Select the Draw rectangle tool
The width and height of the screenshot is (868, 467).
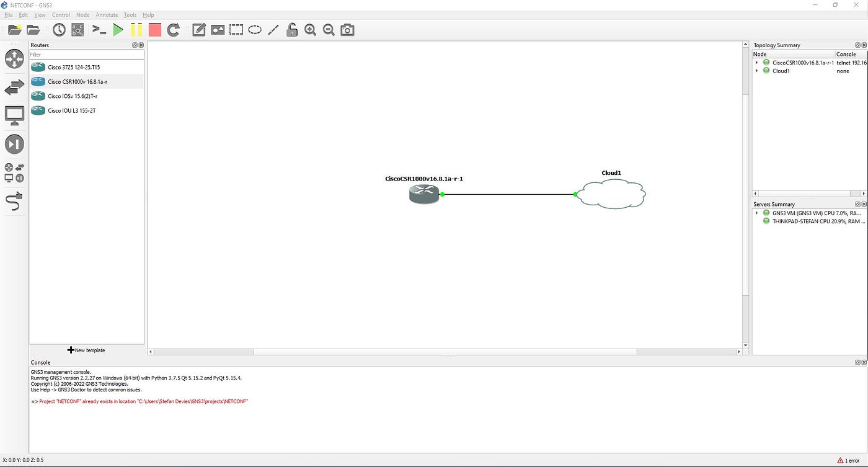pos(236,30)
